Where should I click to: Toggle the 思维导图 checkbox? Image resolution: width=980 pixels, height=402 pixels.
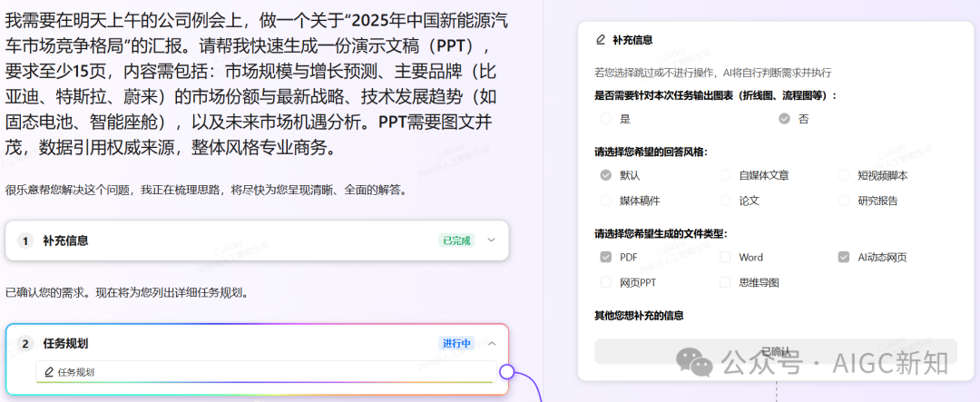click(x=725, y=282)
